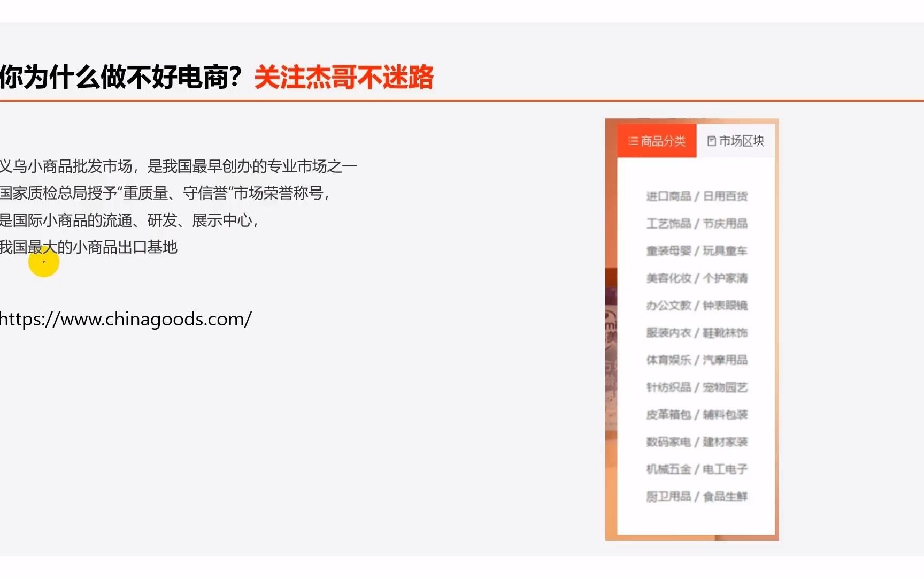Screen dimensions: 924x578
Task: Click the list icon beside 商品分类
Action: (633, 141)
